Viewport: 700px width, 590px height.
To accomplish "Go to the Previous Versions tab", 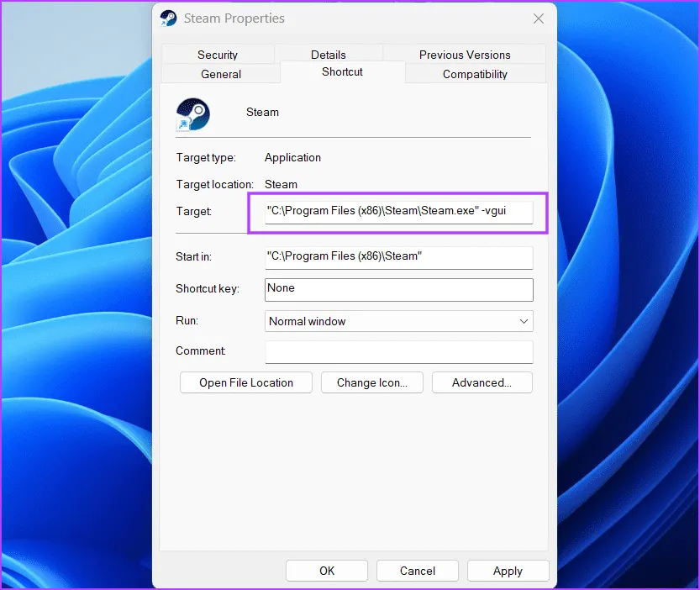I will 465,55.
